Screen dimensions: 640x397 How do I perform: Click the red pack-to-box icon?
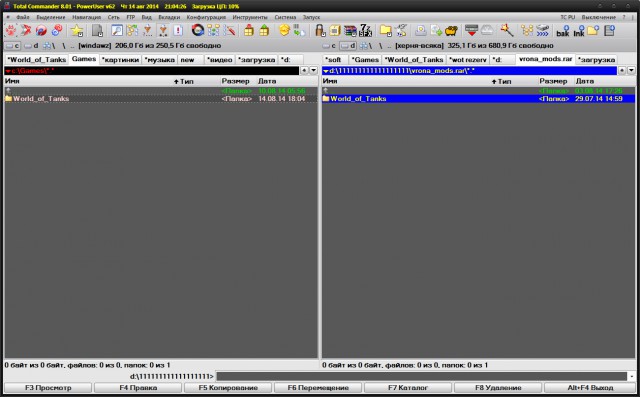[x=249, y=31]
